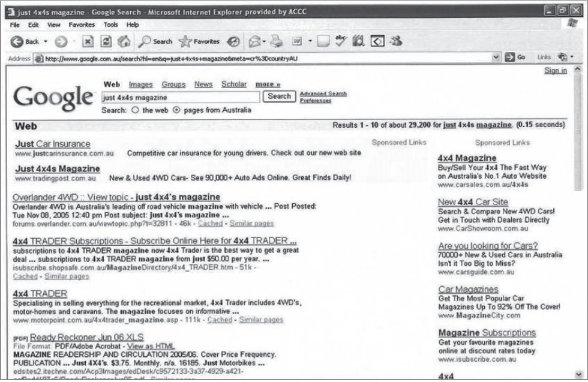Click the Edit with Word icon
The height and width of the screenshot is (382, 588).
pos(297,41)
